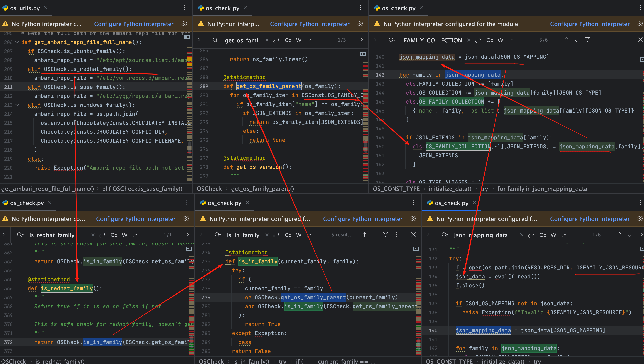Expand replace field in _FAMILY_COLLECTION search bar
The image size is (644, 364).
pyautogui.click(x=375, y=40)
